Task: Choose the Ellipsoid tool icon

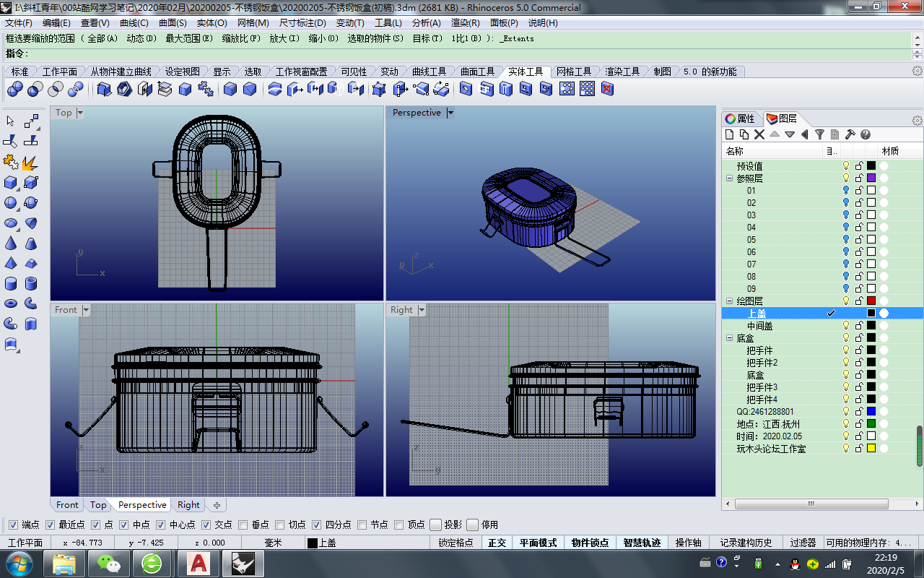Action: coord(11,223)
